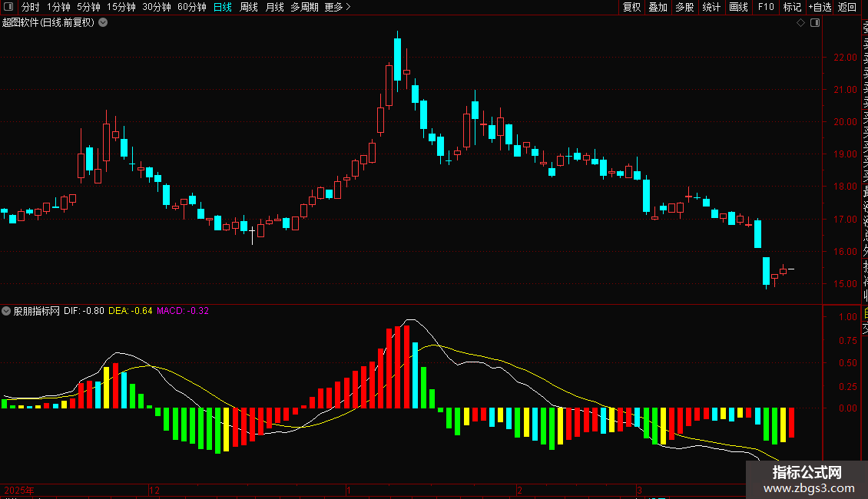Click the 多股 multi-stock button
This screenshot has height=499, width=868.
[x=684, y=7]
